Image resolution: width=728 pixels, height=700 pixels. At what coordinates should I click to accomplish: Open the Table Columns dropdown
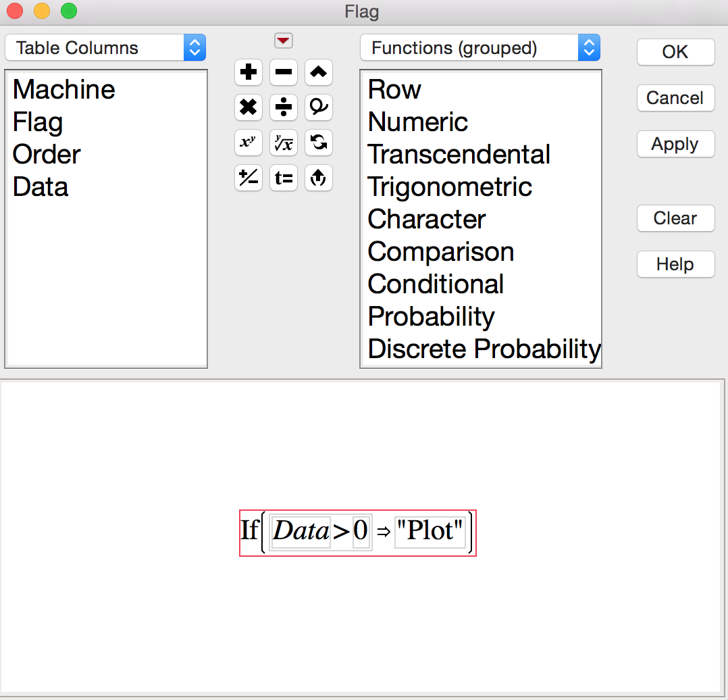point(105,48)
